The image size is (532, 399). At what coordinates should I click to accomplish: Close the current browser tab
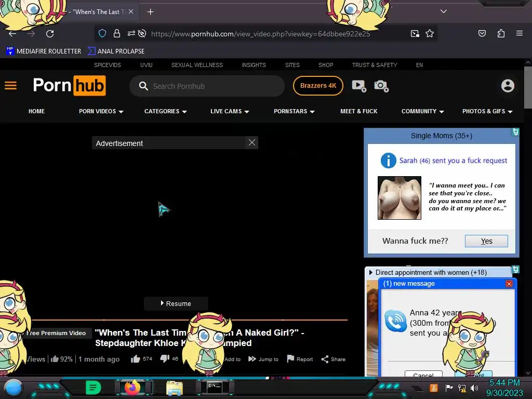point(131,11)
